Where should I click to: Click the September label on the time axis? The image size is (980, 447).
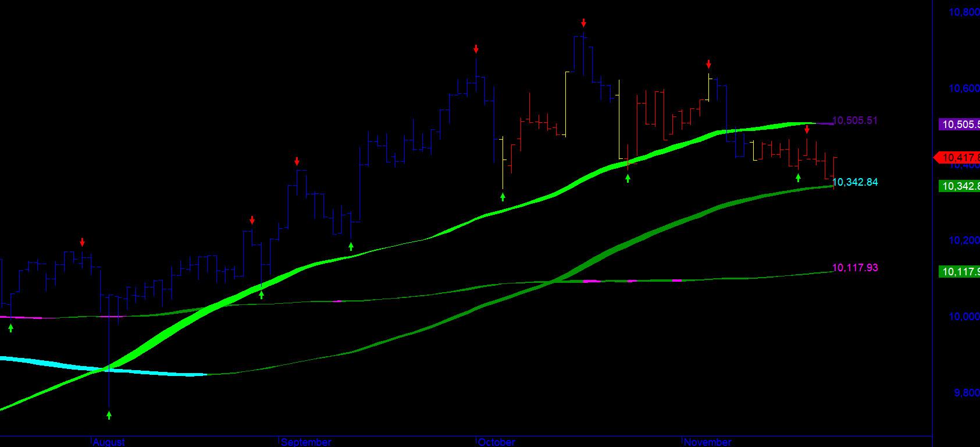[x=306, y=442]
